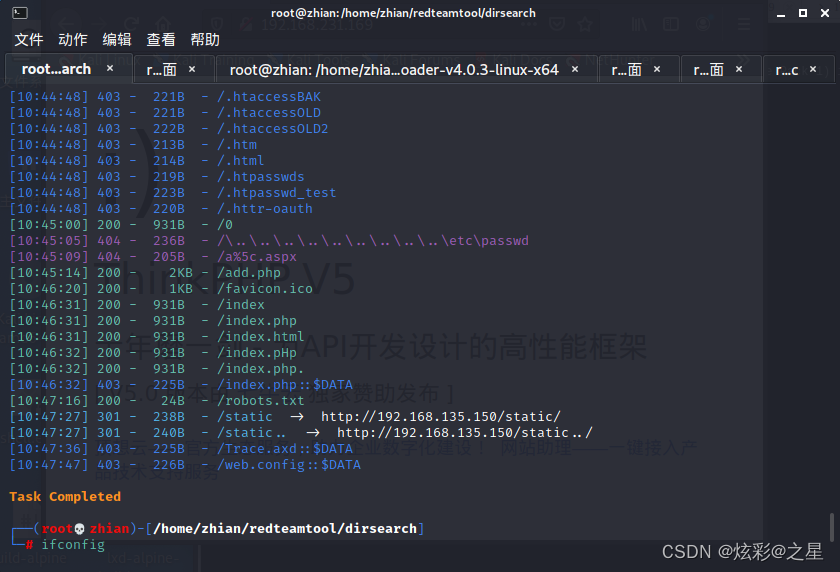The image size is (840, 572).
Task: Click the /index.pHp result
Action: point(153,353)
